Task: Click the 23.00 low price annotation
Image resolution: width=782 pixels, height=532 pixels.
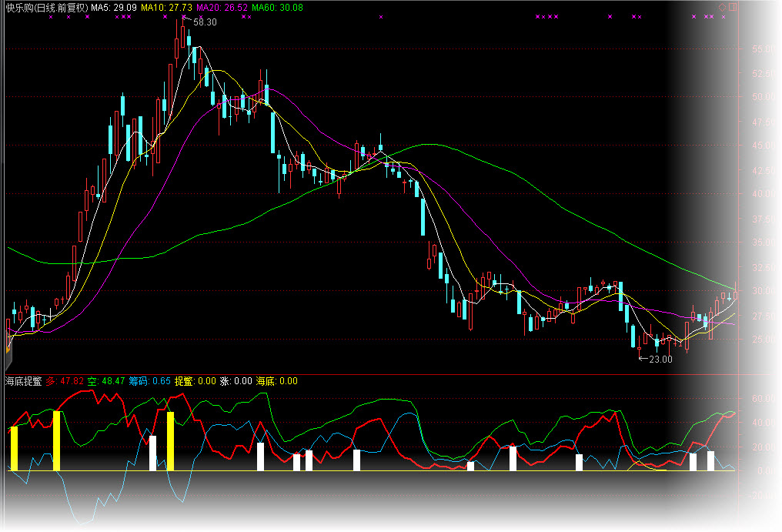Action: 660,359
